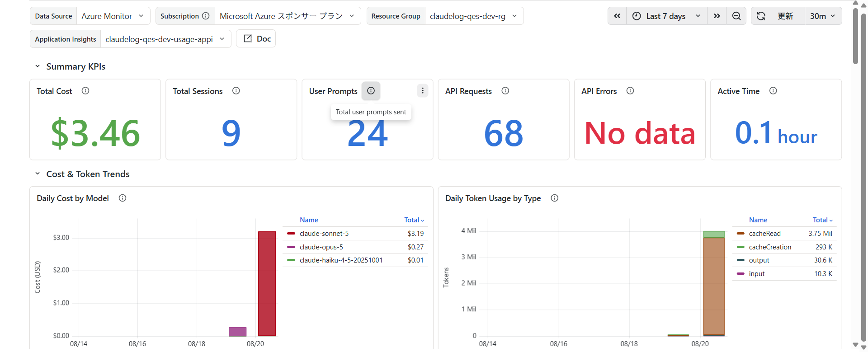Click the API Requests info icon

pyautogui.click(x=505, y=91)
